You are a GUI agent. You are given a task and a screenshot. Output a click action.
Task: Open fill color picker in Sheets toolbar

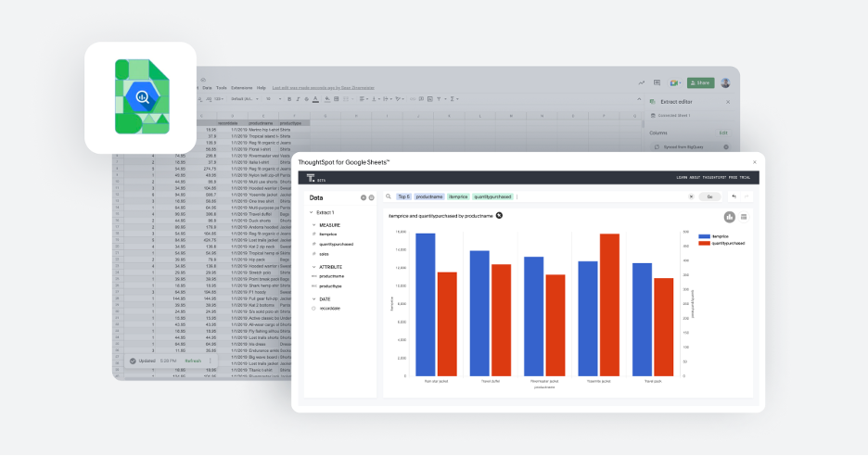(x=327, y=99)
